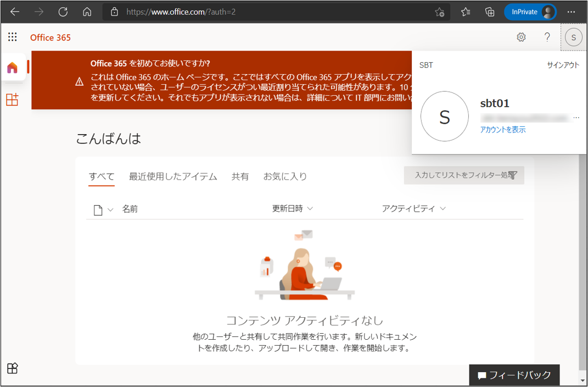The image size is (588, 387).
Task: Click the S account avatar in header
Action: click(x=573, y=37)
